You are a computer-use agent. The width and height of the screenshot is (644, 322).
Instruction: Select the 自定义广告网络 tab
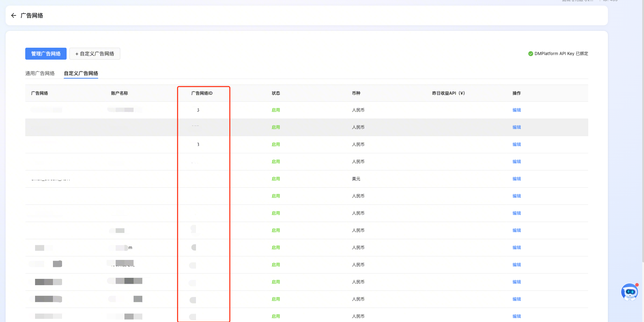point(81,73)
